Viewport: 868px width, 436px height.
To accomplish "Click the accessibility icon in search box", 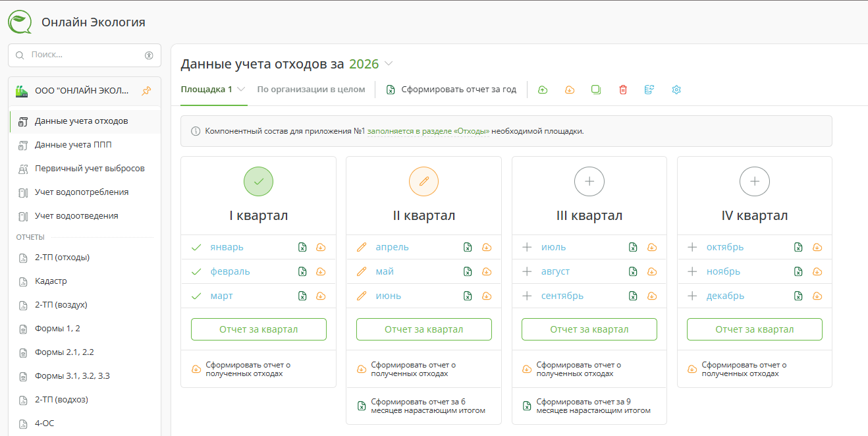I will [149, 55].
